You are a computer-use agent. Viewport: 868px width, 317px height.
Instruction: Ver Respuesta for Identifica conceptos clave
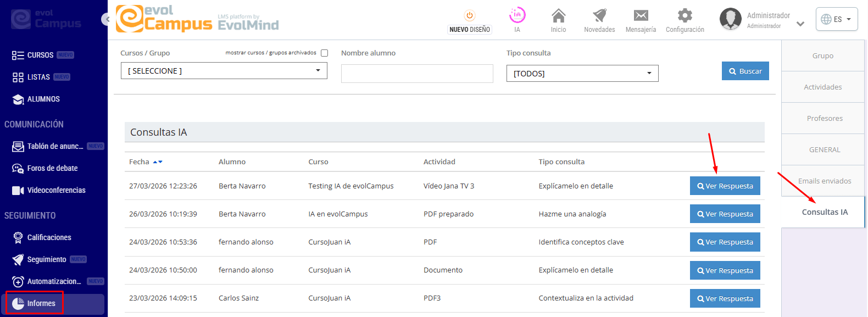[x=725, y=242]
